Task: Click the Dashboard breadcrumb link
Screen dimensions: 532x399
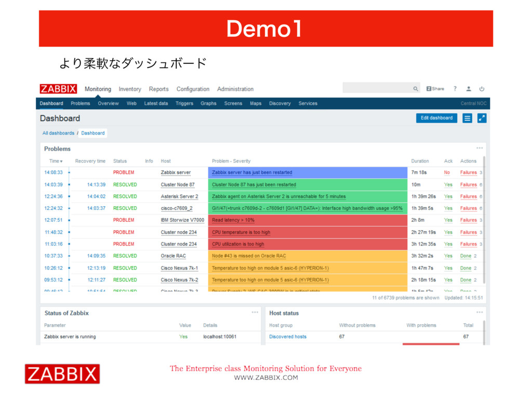Action: coord(93,133)
